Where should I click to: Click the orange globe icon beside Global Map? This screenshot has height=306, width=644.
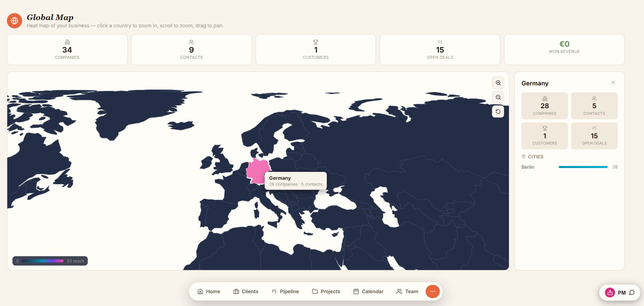pos(15,21)
